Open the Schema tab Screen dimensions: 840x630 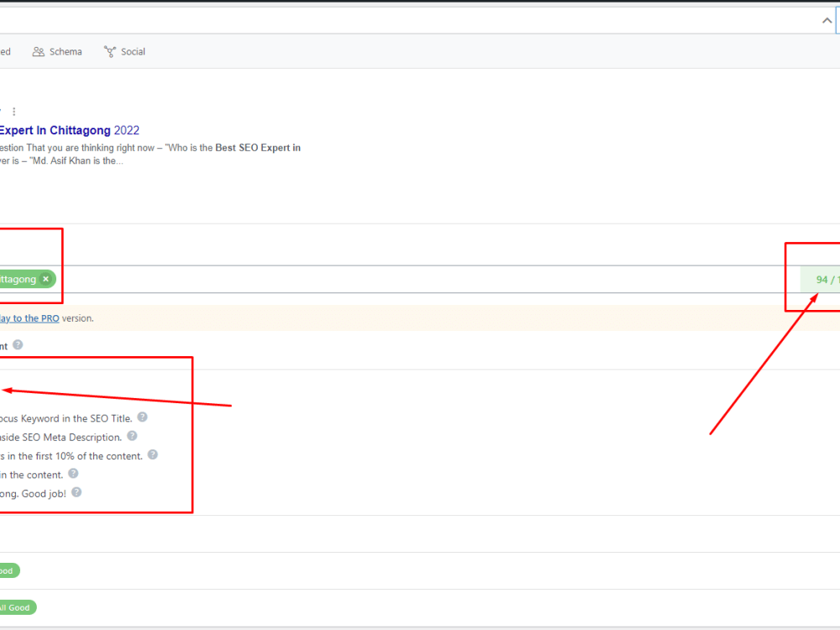57,51
